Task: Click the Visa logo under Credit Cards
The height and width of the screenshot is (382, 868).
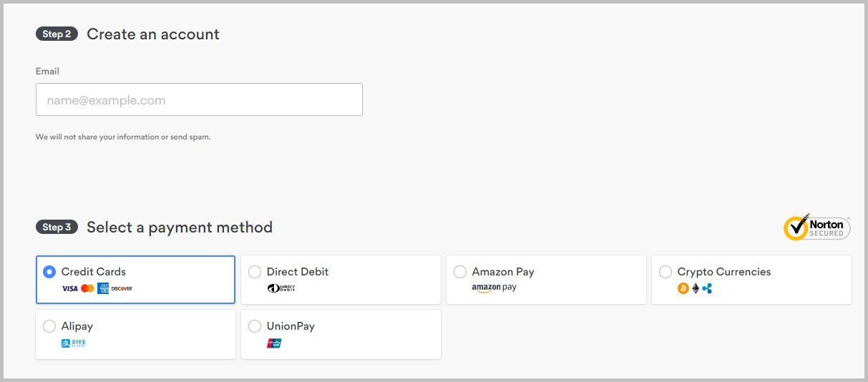Action: (69, 288)
